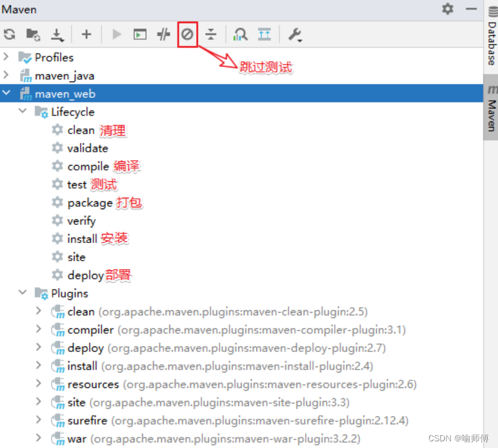The height and width of the screenshot is (448, 498).
Task: Click the Maven panel title
Action: click(19, 9)
